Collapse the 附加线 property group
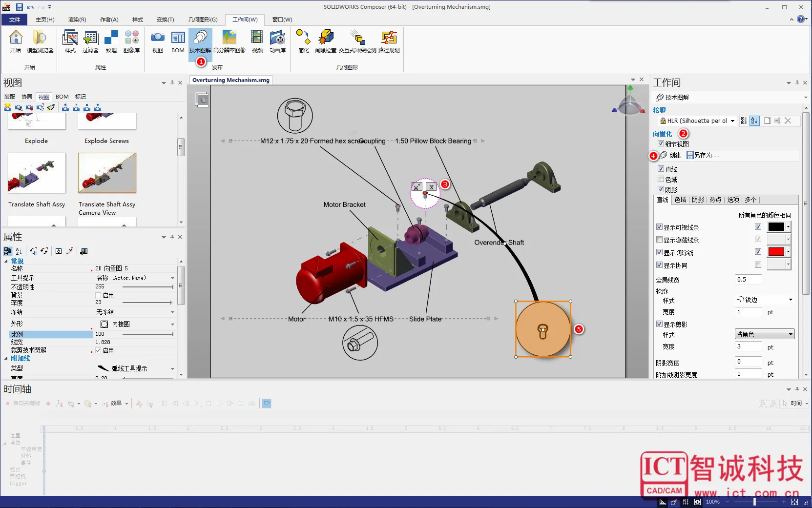Image resolution: width=812 pixels, height=508 pixels. [x=6, y=358]
